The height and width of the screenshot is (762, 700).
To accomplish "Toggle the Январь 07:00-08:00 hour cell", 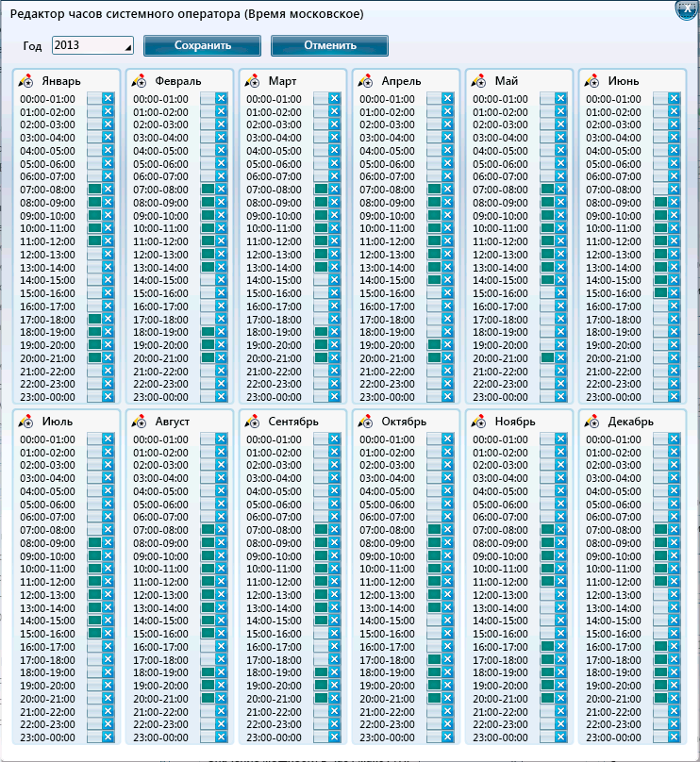I will pos(94,190).
